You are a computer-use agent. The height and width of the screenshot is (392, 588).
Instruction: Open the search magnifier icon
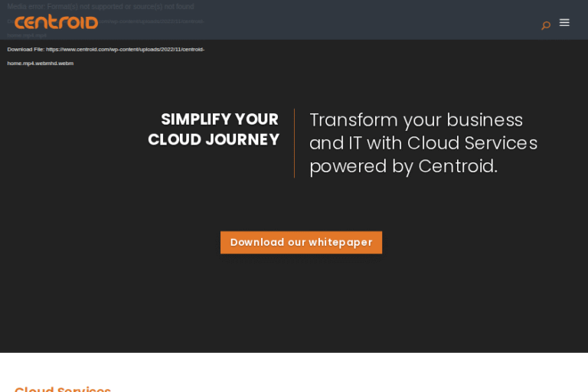[546, 24]
